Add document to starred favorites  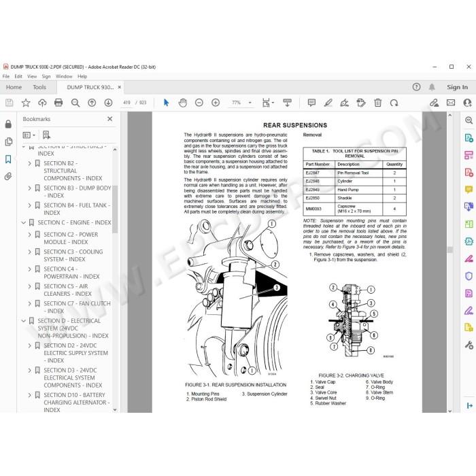click(26, 103)
